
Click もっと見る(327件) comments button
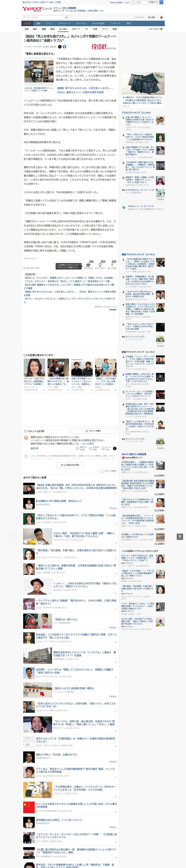click(x=70, y=465)
